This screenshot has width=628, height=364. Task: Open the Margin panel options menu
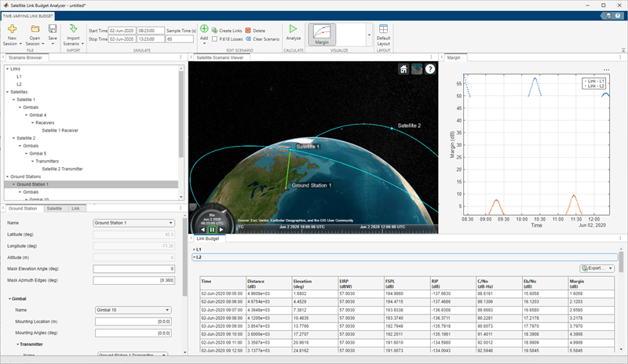(x=620, y=58)
